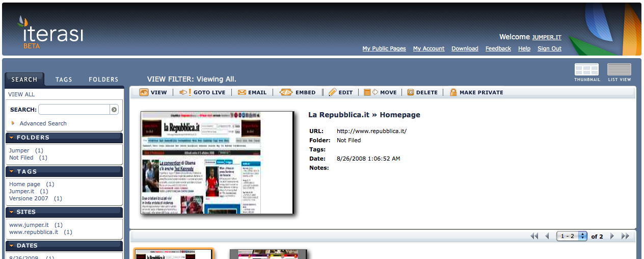This screenshot has width=644, height=259.
Task: Select the Search tab
Action: (x=24, y=79)
